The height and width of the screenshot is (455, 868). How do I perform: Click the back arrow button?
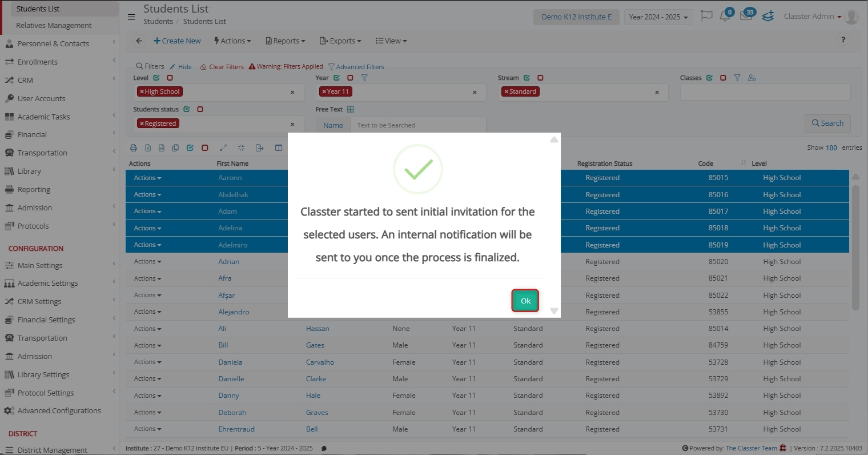[139, 41]
